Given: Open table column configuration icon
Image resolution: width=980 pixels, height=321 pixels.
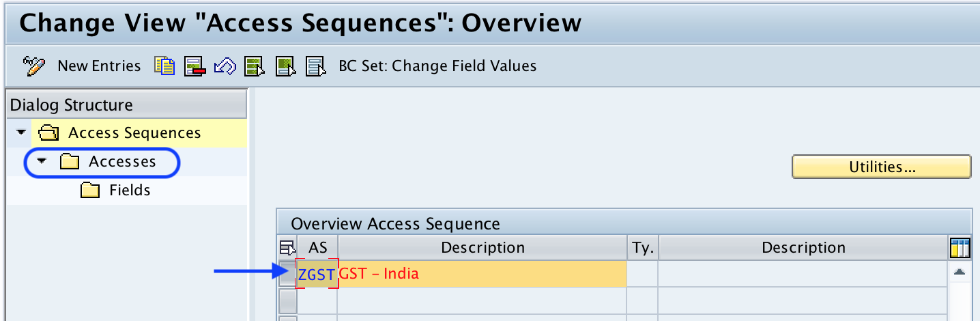Looking at the screenshot, I should [x=960, y=248].
